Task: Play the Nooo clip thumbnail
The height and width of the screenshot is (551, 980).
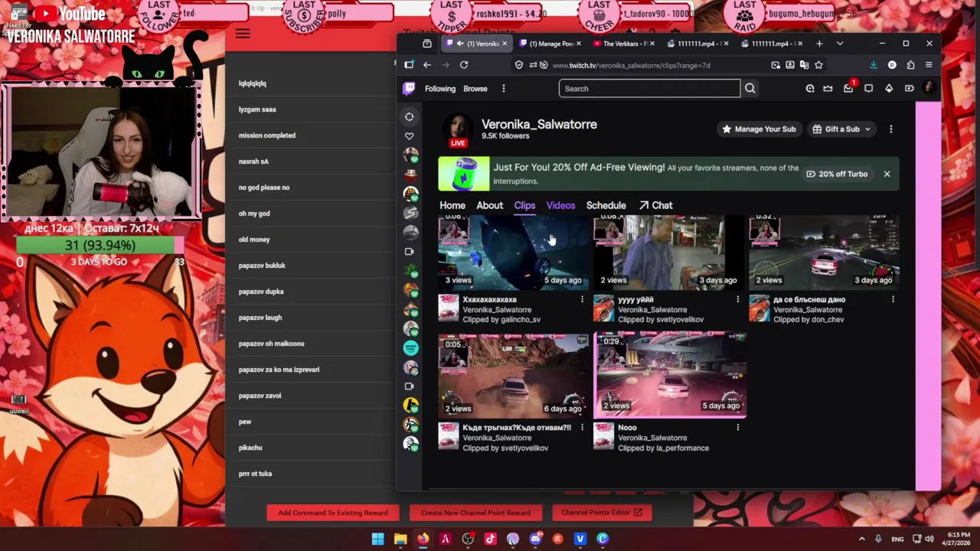Action: click(670, 373)
